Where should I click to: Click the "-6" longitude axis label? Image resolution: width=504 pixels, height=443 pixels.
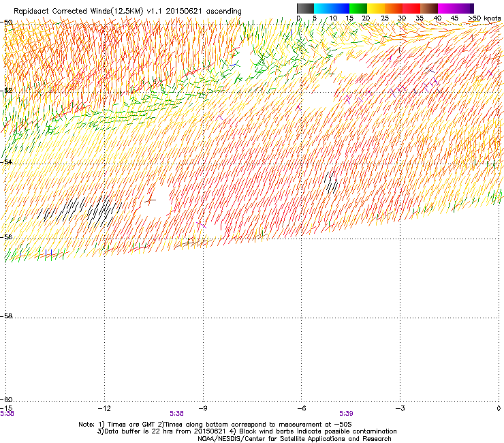[301, 408]
